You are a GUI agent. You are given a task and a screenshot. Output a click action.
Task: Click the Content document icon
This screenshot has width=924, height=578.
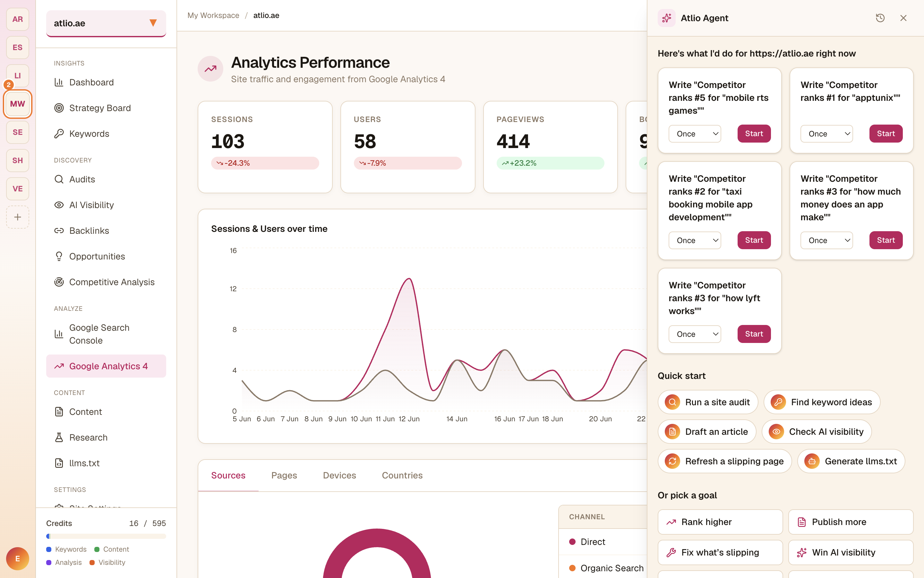click(x=59, y=412)
